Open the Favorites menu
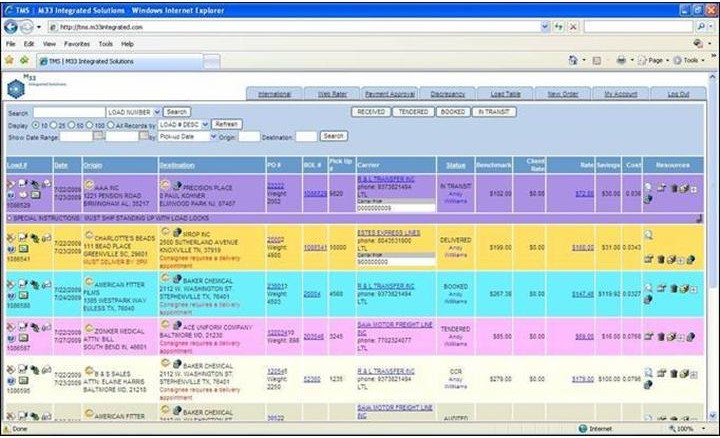This screenshot has width=720, height=438. pos(77,44)
